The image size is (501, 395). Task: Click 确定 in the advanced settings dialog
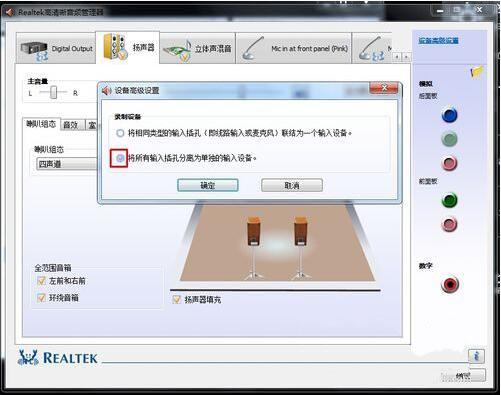(x=208, y=185)
